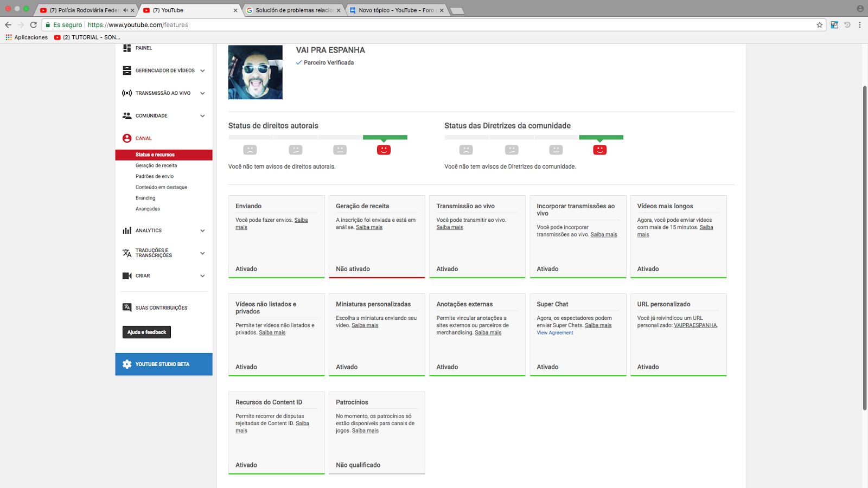Image resolution: width=868 pixels, height=488 pixels.
Task: Open the VAIPRAESPANHA custom URL link
Action: 695,325
